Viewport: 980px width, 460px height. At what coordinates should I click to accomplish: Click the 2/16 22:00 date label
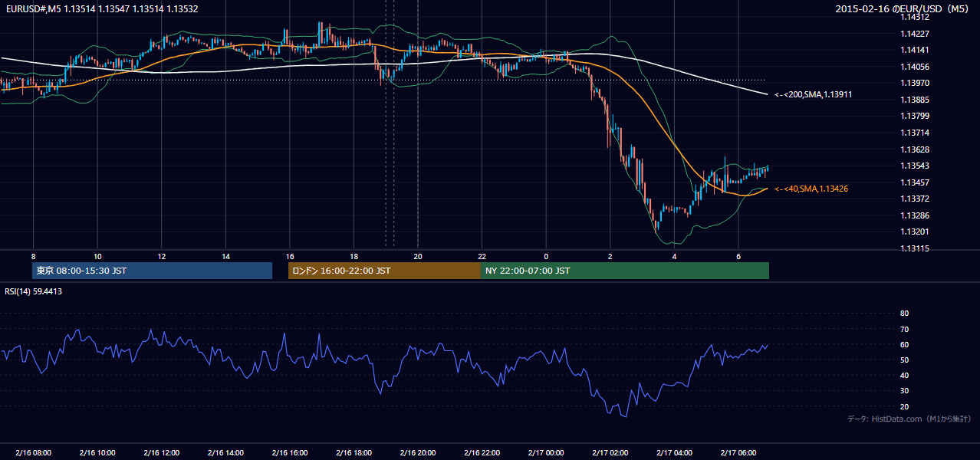pos(482,453)
